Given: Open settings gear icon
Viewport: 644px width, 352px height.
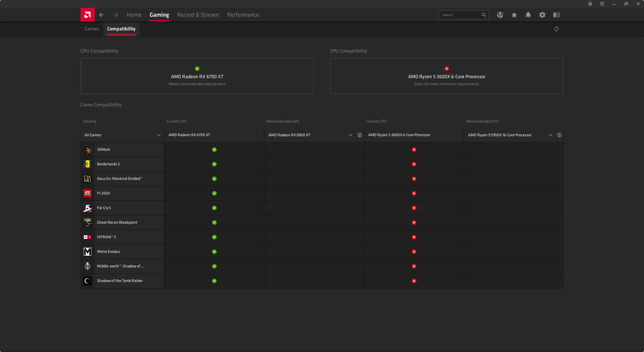Looking at the screenshot, I should [x=542, y=15].
